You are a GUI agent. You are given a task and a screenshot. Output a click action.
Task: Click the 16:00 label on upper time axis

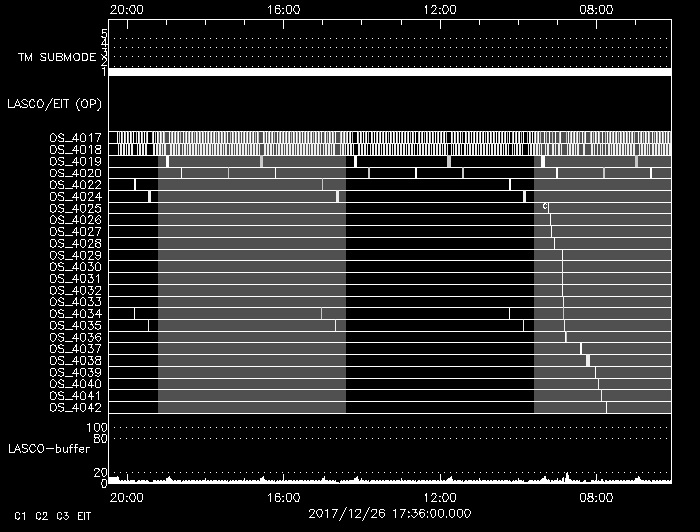pos(283,9)
